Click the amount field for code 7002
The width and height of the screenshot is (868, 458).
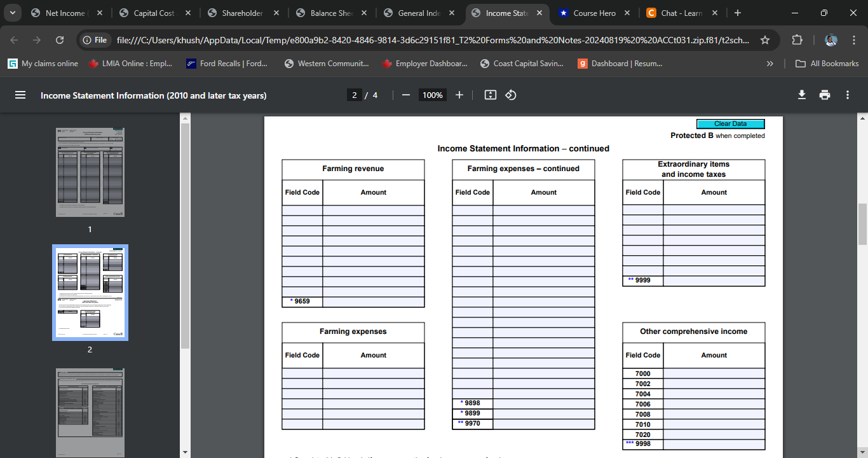pyautogui.click(x=714, y=384)
